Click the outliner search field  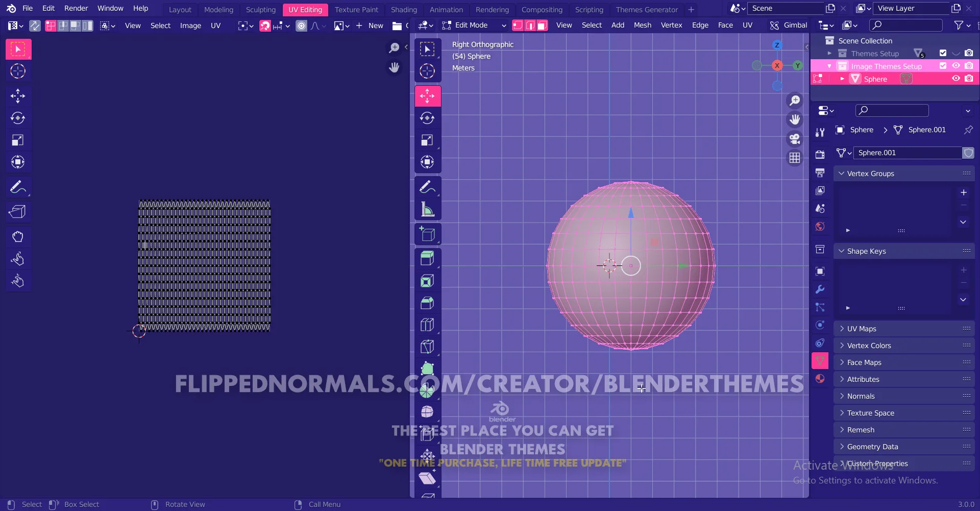pos(906,26)
